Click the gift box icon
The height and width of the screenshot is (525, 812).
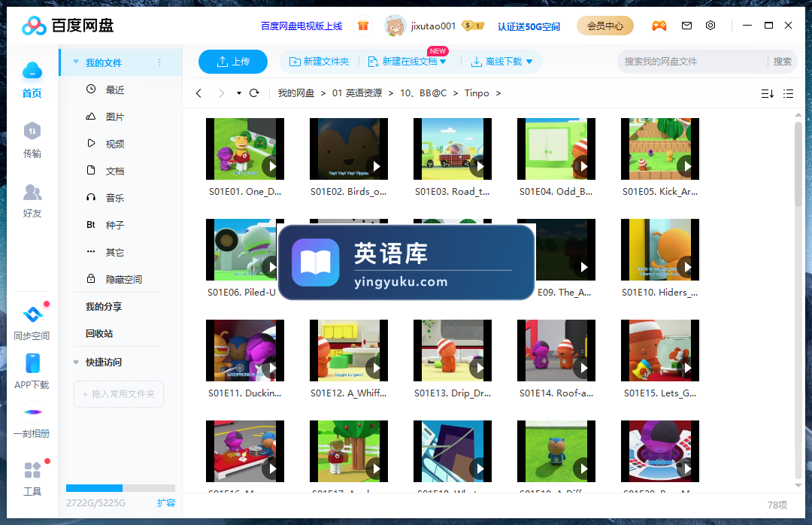click(363, 26)
